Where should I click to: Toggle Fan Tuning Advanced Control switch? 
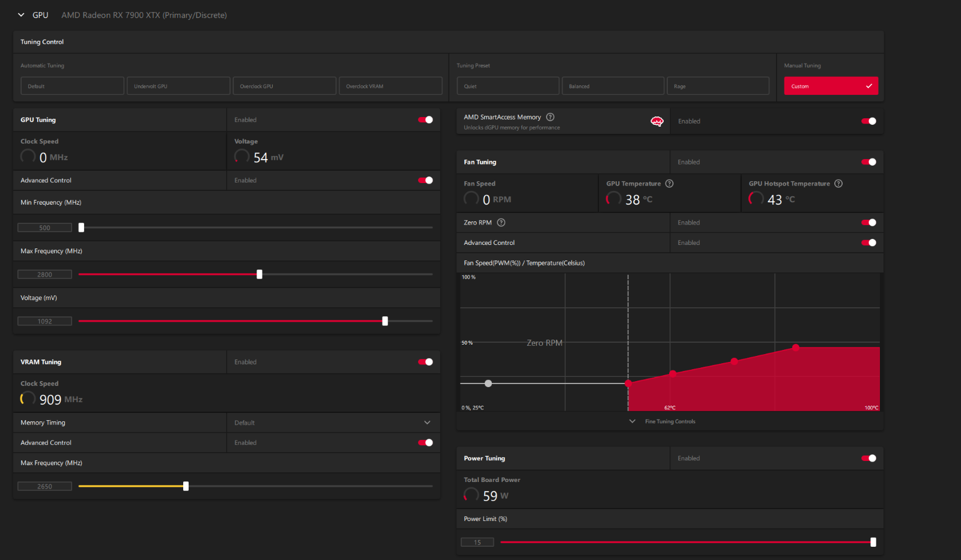click(x=869, y=242)
